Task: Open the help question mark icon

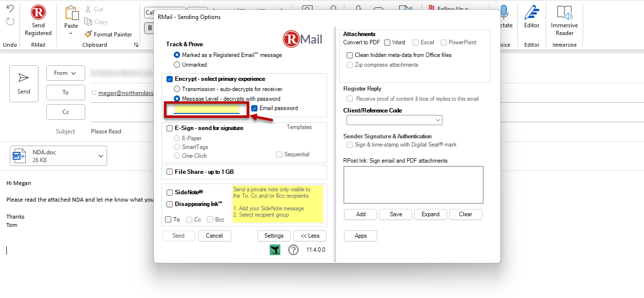Action: (x=294, y=250)
